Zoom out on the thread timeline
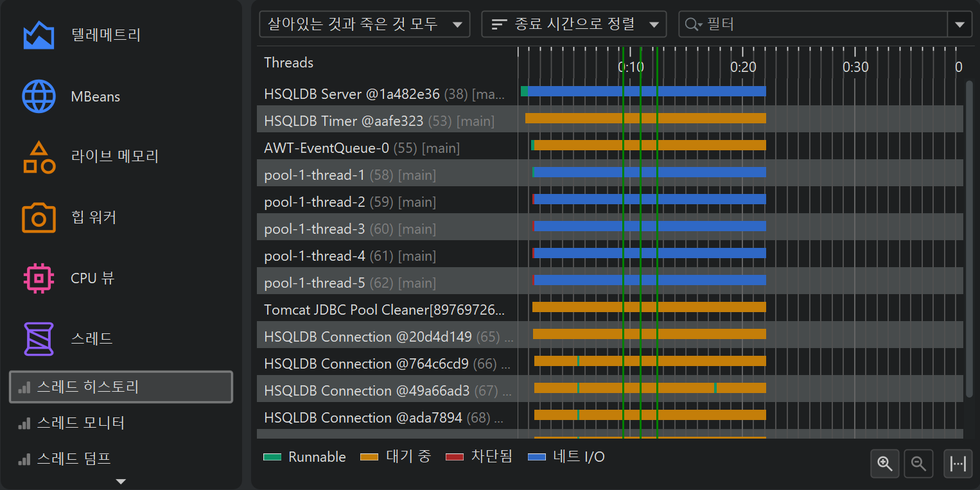Viewport: 980px width, 490px height. [x=918, y=463]
